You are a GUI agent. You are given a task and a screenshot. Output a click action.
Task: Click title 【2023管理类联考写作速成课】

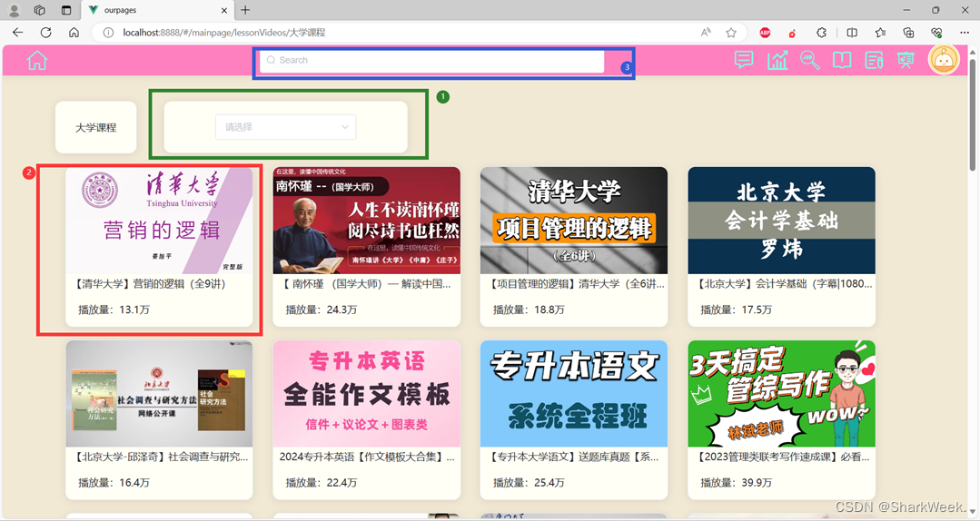click(782, 457)
